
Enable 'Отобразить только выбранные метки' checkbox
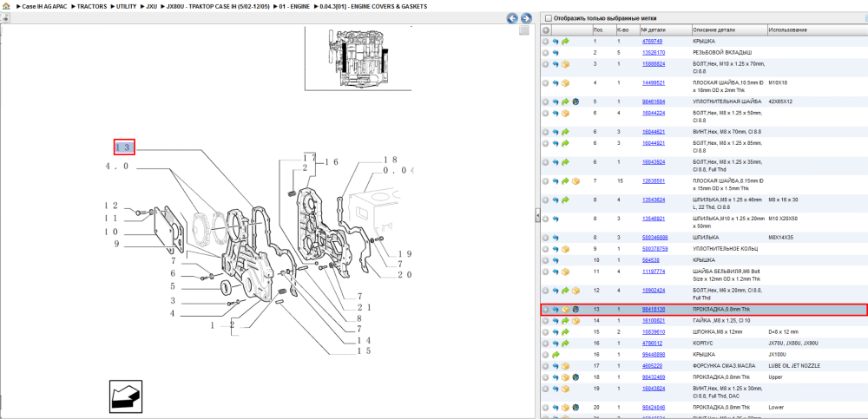pyautogui.click(x=548, y=17)
